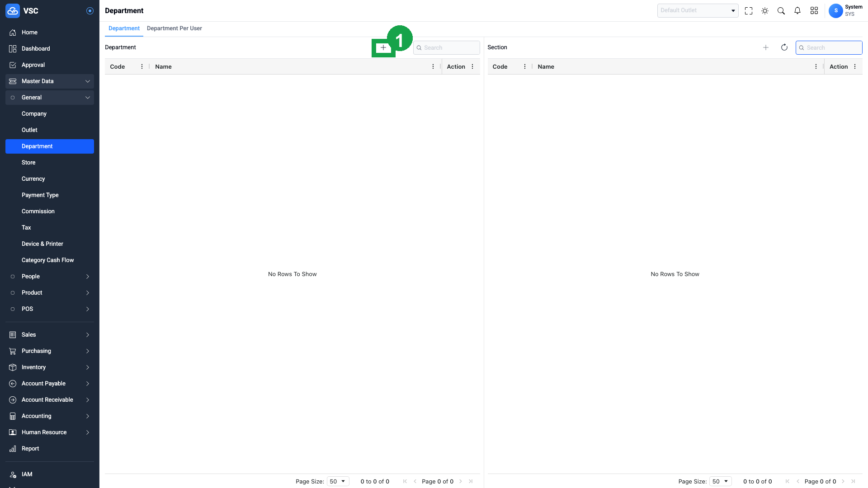The width and height of the screenshot is (868, 488).
Task: Toggle light/dark theme sun icon
Action: [x=765, y=11]
